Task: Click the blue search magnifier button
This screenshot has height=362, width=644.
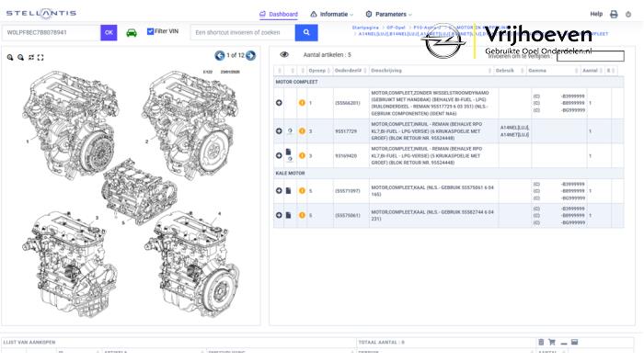Action: coord(306,32)
